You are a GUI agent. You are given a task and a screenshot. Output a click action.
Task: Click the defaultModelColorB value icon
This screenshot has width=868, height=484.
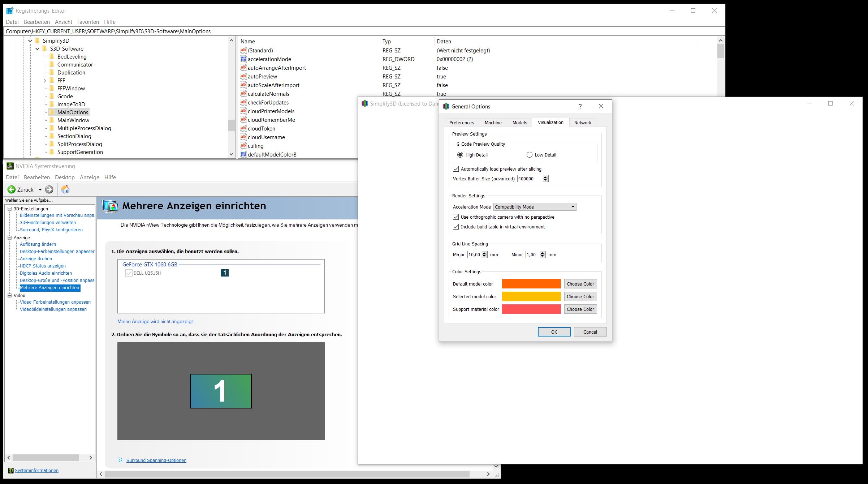click(243, 154)
